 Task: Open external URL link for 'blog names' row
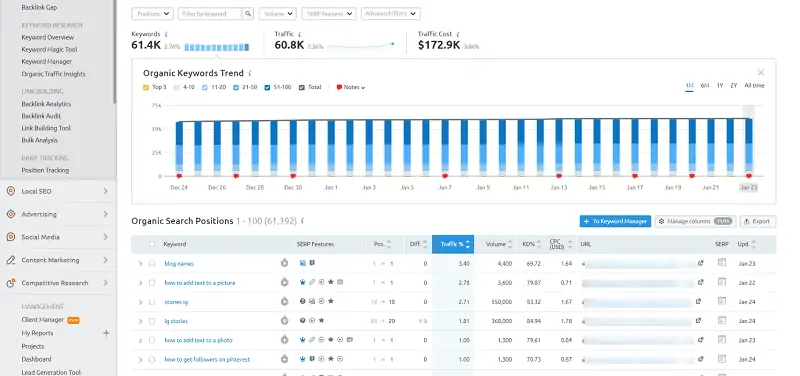[x=701, y=263]
